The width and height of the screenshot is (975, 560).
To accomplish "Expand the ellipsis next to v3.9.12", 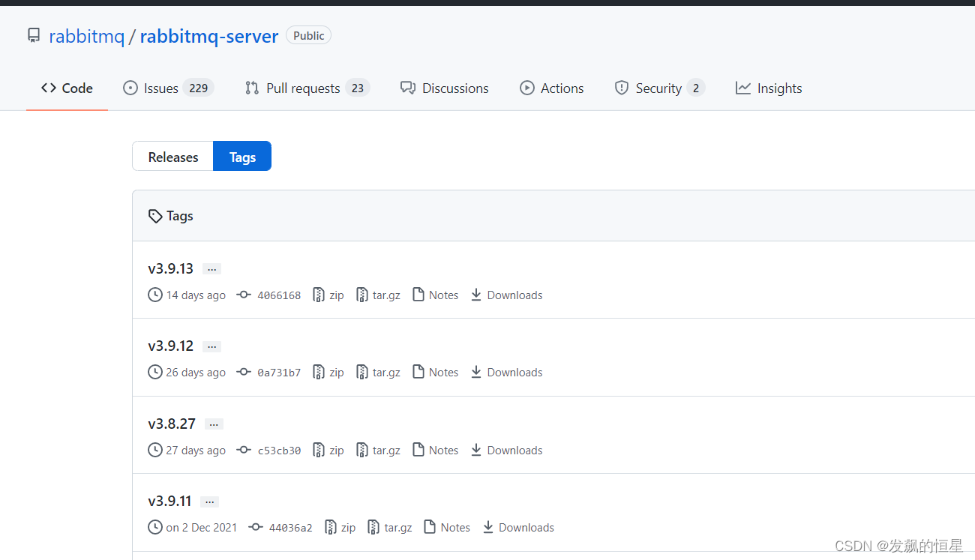I will (211, 346).
